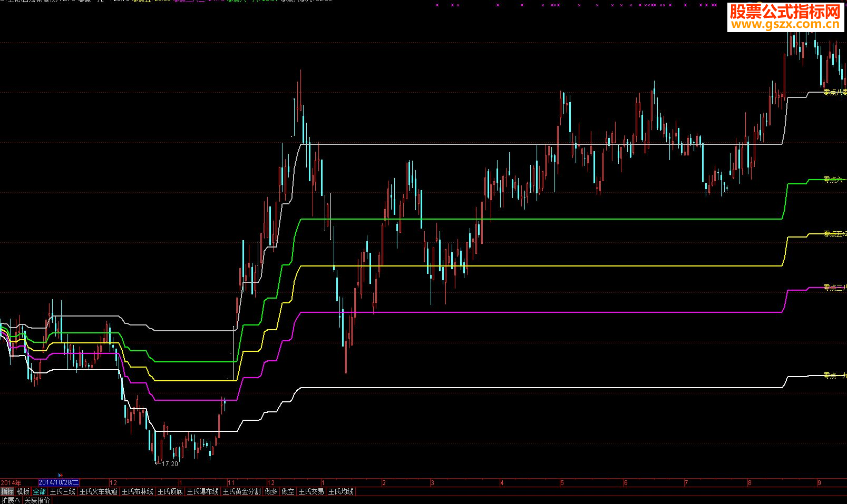Screen dimensions: 847x504
Task: Click the month 9 label on the time axis
Action: (x=819, y=482)
